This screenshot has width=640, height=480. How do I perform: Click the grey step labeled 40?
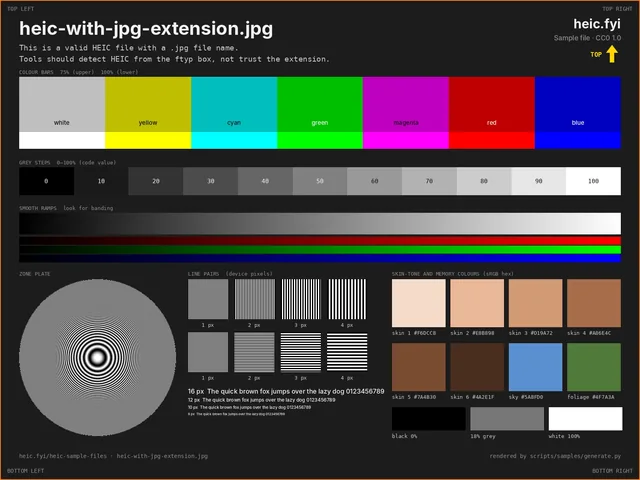(265, 181)
